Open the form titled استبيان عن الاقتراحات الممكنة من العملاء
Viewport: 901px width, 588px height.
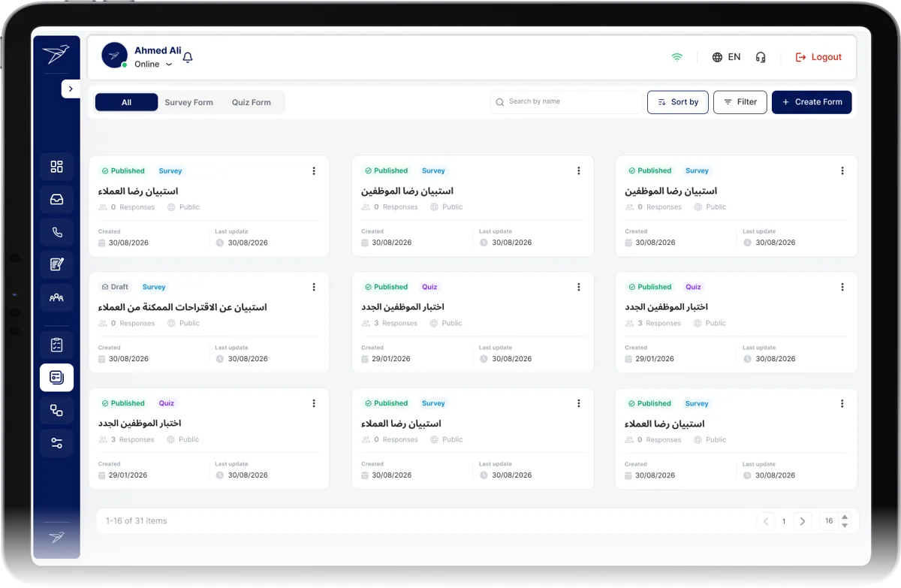(x=182, y=307)
